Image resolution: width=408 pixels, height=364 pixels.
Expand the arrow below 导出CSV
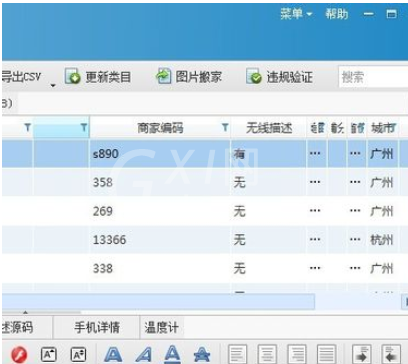click(x=53, y=86)
